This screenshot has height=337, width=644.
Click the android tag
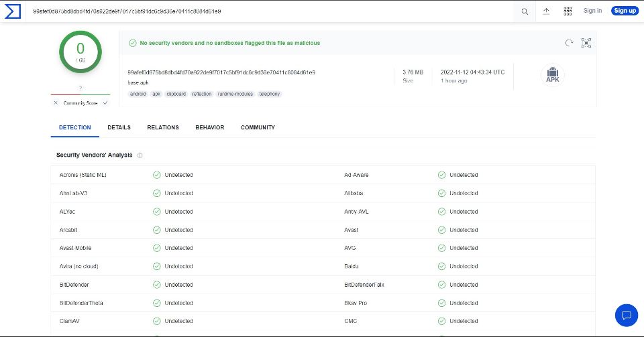[x=138, y=94]
